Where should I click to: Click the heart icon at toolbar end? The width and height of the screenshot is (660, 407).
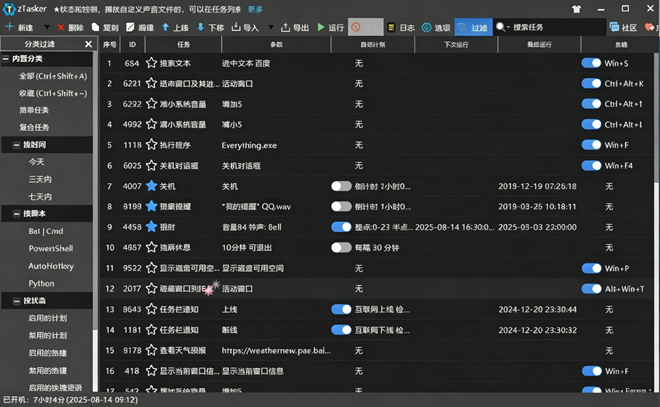649,27
